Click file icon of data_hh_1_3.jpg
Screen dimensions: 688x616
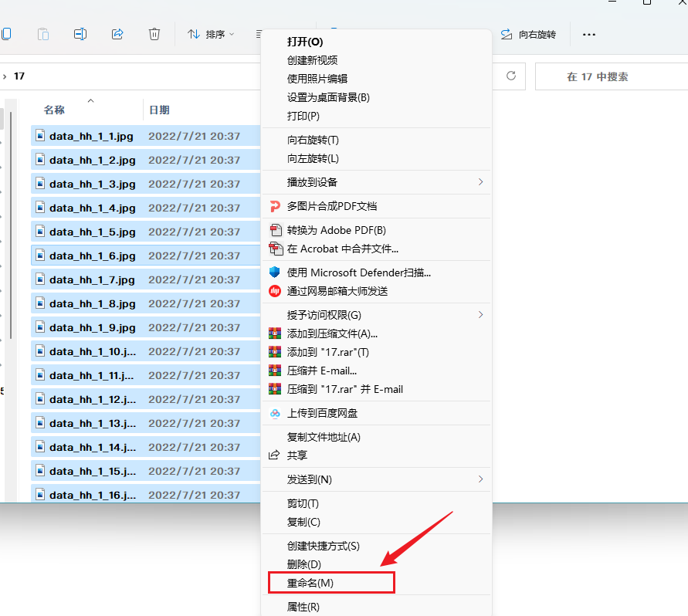[40, 184]
